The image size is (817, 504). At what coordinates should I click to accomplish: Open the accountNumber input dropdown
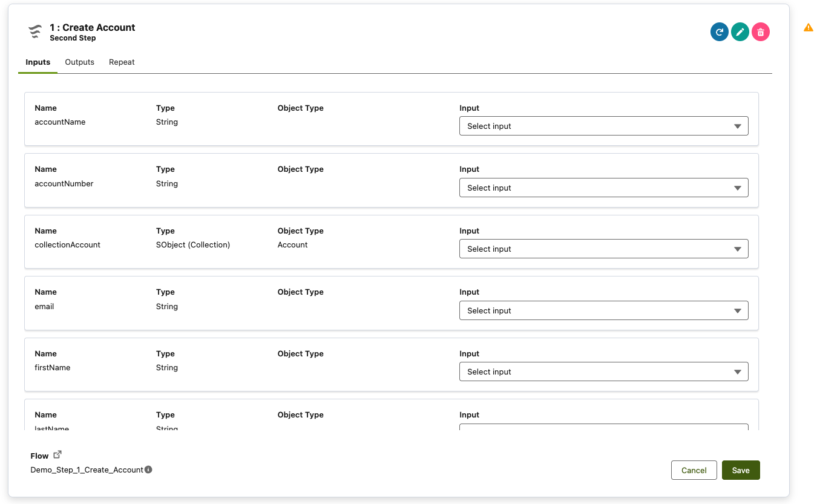[x=603, y=188]
